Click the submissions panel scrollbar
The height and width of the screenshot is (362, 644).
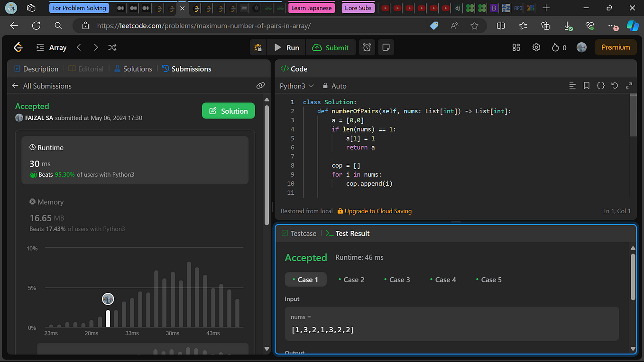(267, 166)
